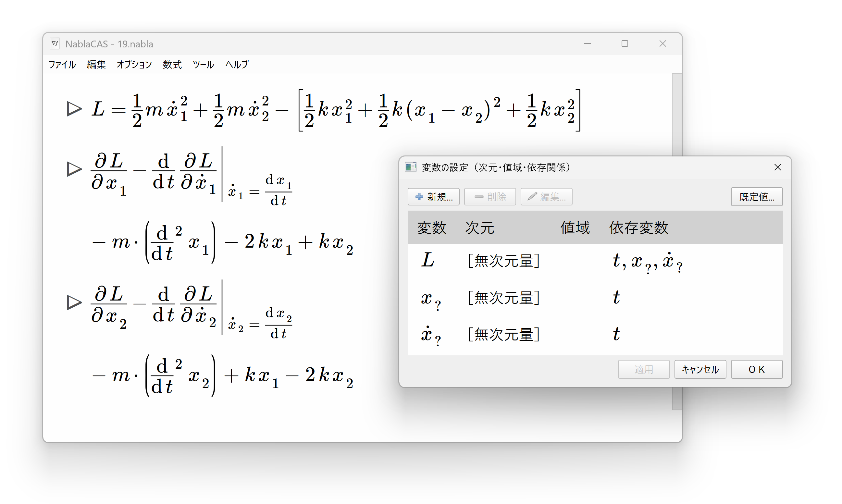Minimize the NablaCAS window
The height and width of the screenshot is (504, 842).
(587, 43)
